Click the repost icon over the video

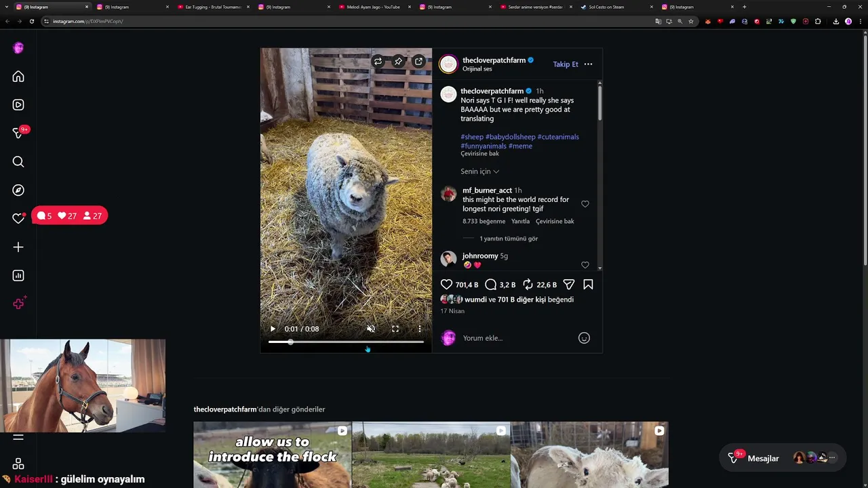point(378,62)
